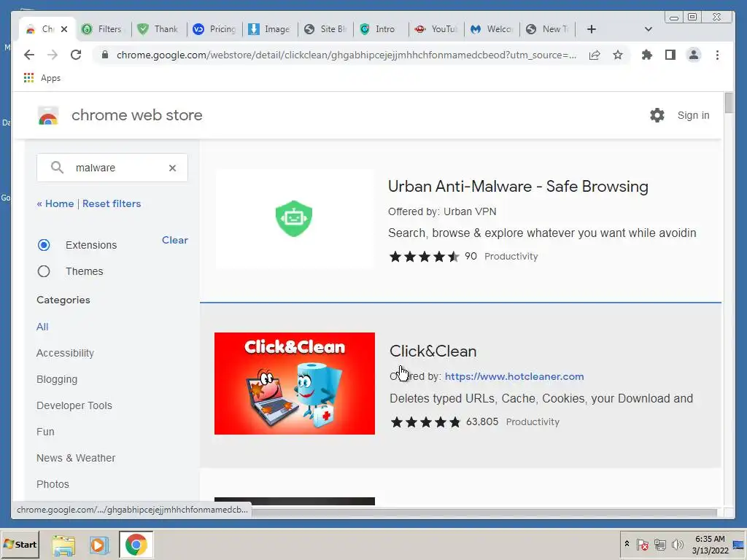Select the News & Weather category
Viewport: 747px width, 560px height.
[x=76, y=458]
